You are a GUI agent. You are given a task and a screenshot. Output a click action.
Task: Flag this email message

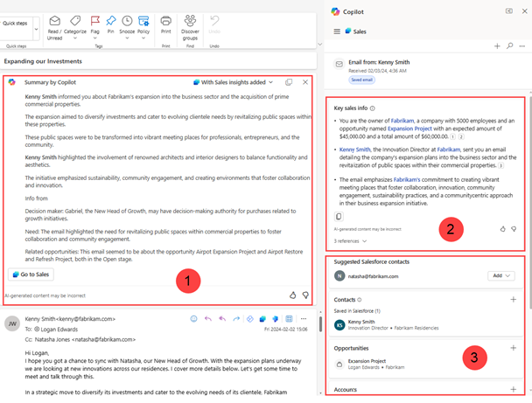95,25
